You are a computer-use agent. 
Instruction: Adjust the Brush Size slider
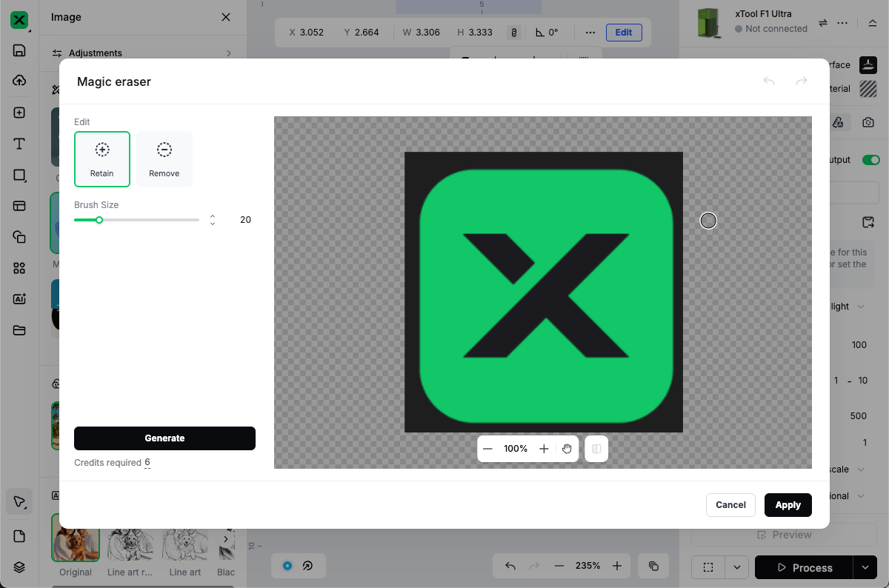click(x=99, y=220)
